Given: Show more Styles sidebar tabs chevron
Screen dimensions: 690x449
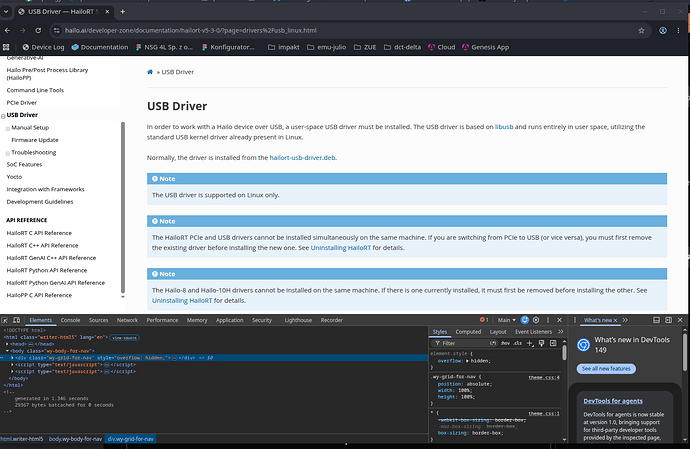Looking at the screenshot, I should tap(560, 331).
